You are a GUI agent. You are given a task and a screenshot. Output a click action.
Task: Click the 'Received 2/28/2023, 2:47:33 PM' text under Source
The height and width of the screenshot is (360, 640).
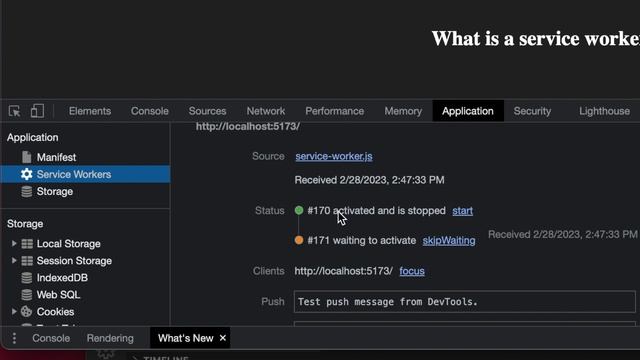tap(369, 180)
